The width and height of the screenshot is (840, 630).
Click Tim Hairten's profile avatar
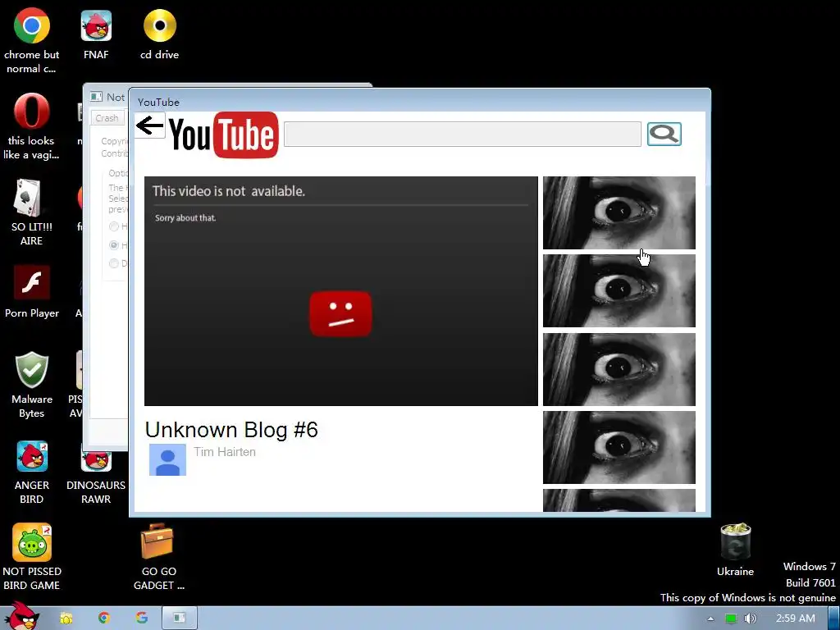(167, 459)
